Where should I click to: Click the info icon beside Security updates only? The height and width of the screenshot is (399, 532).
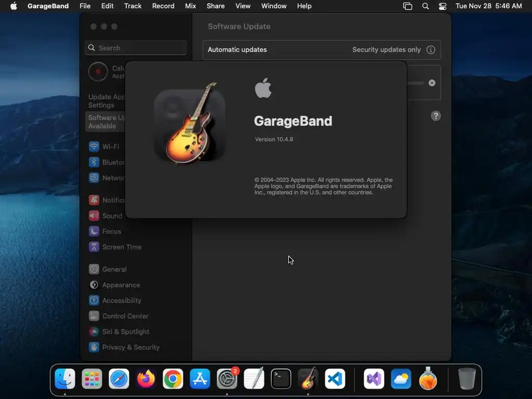coord(431,49)
